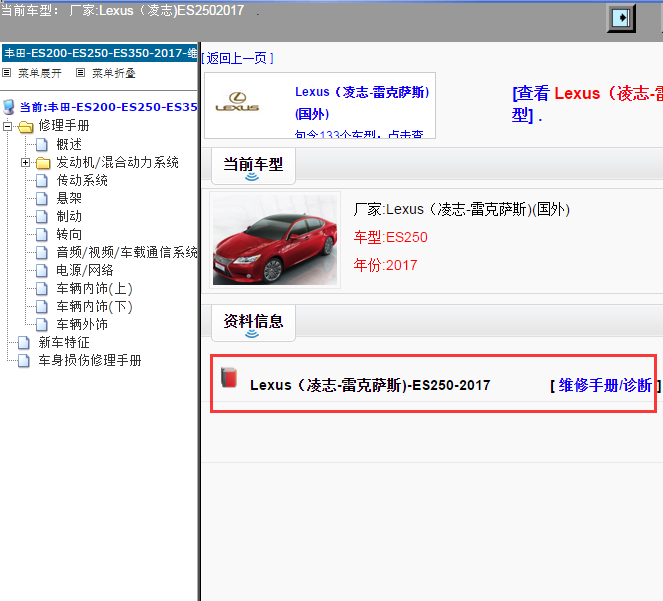The image size is (663, 601).
Task: Open 车辆外饰 tree item
Action: 82,324
